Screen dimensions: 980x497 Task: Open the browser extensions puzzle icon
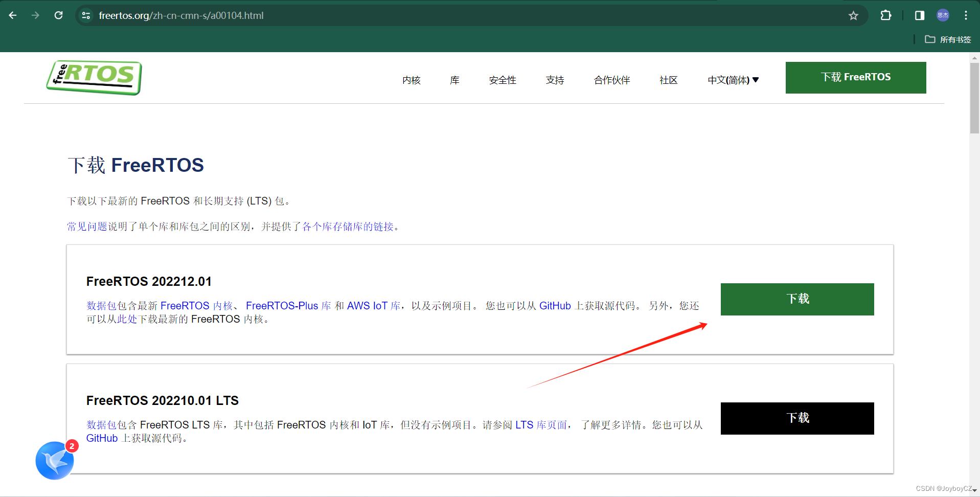click(x=885, y=15)
